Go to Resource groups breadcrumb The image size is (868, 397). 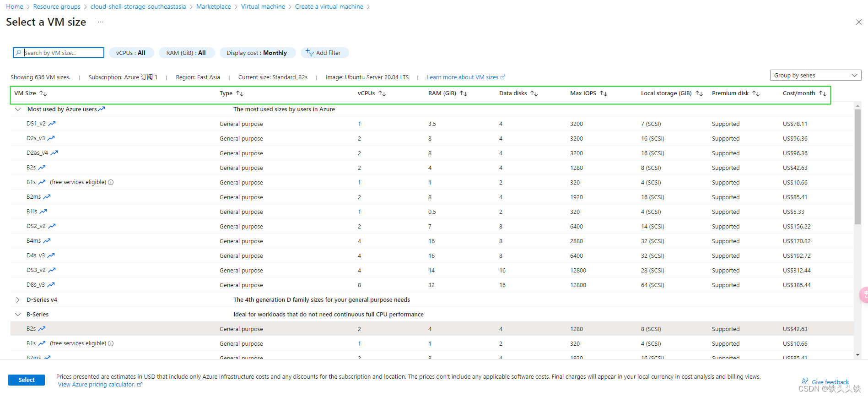[57, 6]
